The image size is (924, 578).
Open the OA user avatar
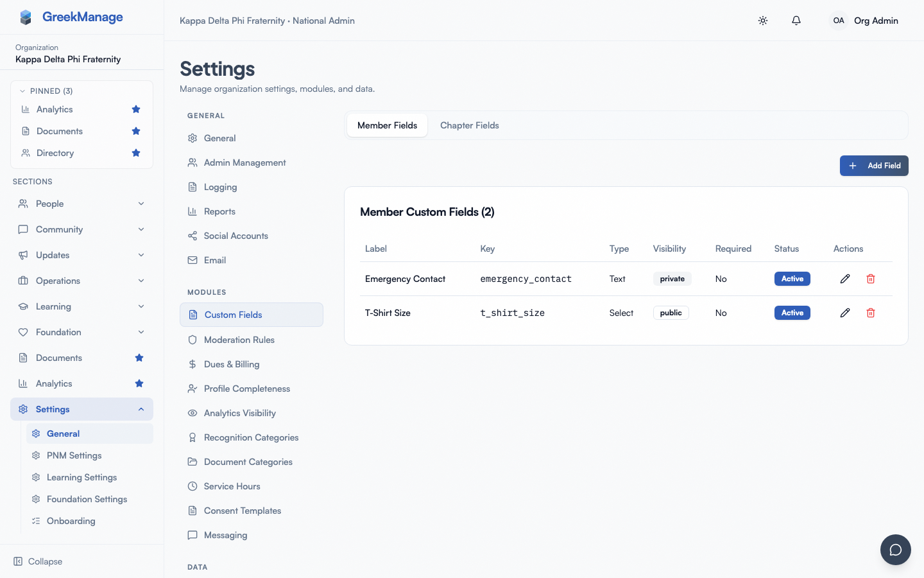(x=839, y=21)
